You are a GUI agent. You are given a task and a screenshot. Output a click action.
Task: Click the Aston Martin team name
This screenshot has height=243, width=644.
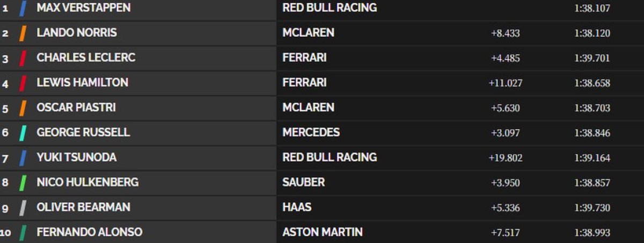coord(322,232)
